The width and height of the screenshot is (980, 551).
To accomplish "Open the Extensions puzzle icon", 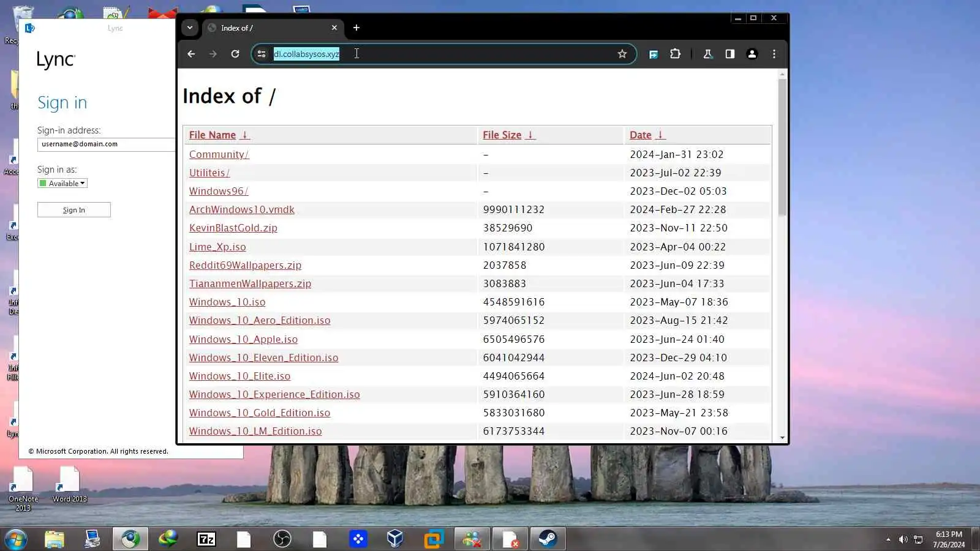I will click(x=675, y=54).
